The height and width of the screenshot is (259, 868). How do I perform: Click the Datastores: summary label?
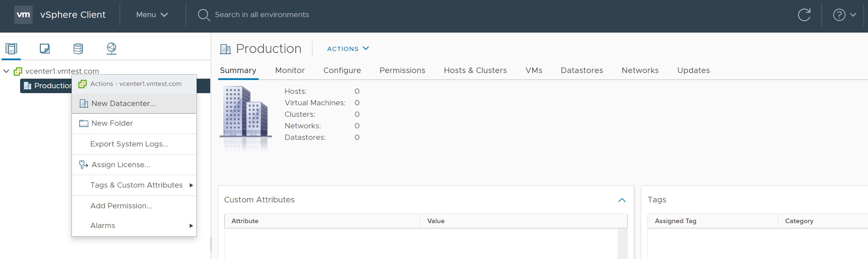point(305,137)
